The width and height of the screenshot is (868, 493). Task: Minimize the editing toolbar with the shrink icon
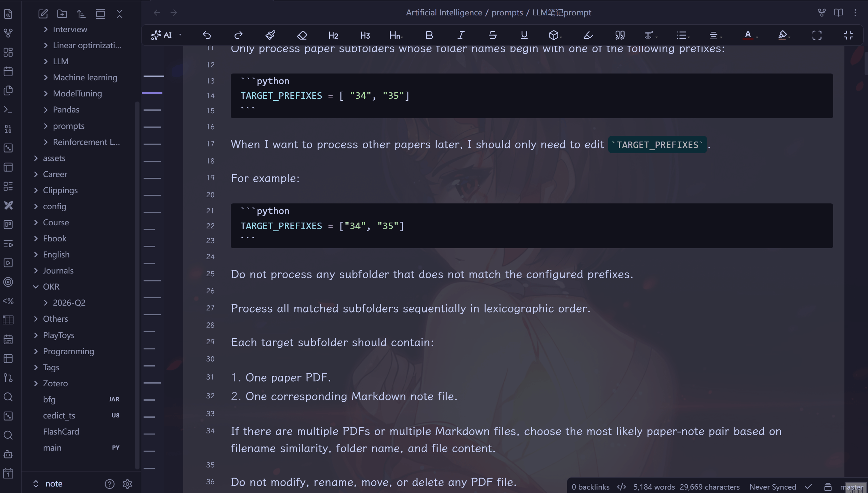tap(849, 35)
